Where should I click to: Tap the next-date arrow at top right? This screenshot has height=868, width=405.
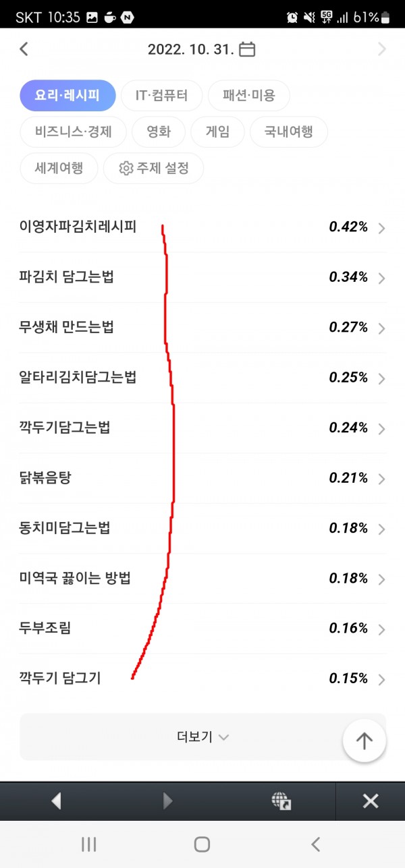(382, 49)
